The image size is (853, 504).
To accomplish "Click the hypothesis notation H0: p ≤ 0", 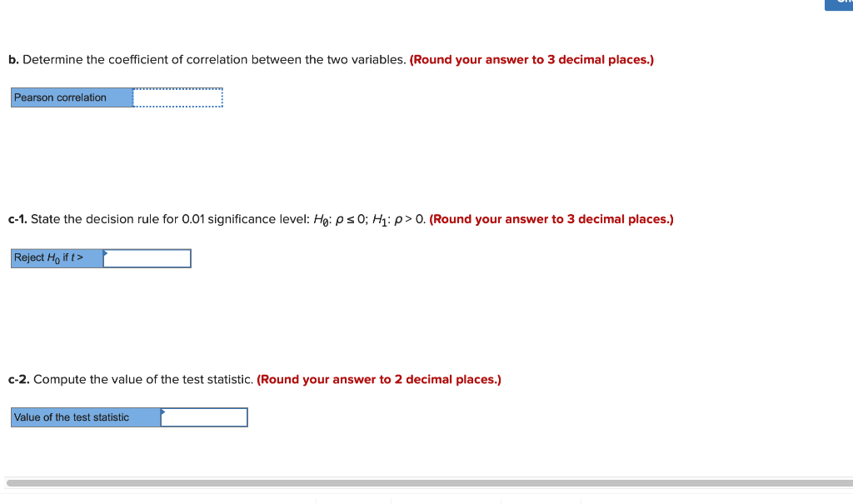I will [340, 218].
